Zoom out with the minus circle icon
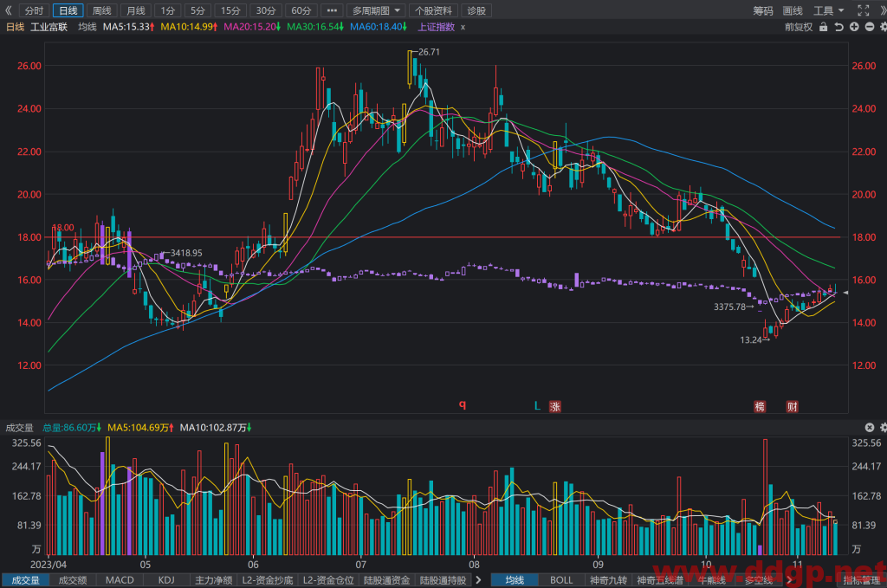Screen dimensions: 887x588 tap(870, 27)
